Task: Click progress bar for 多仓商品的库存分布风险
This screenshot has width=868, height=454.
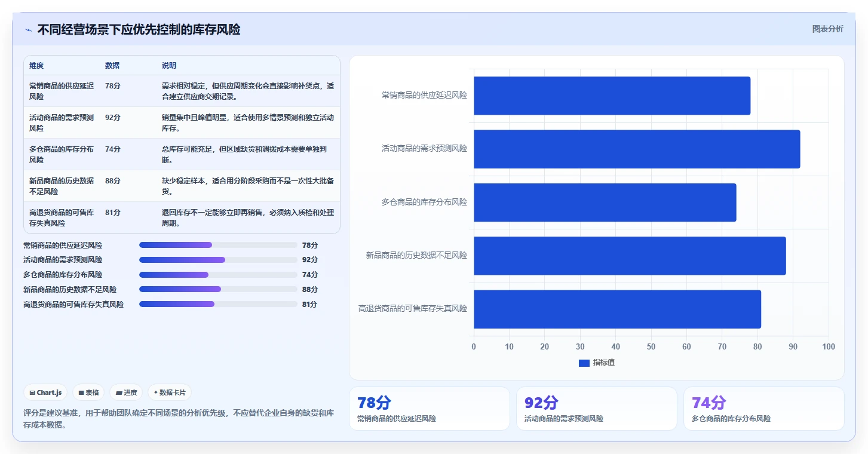Action: pos(218,275)
